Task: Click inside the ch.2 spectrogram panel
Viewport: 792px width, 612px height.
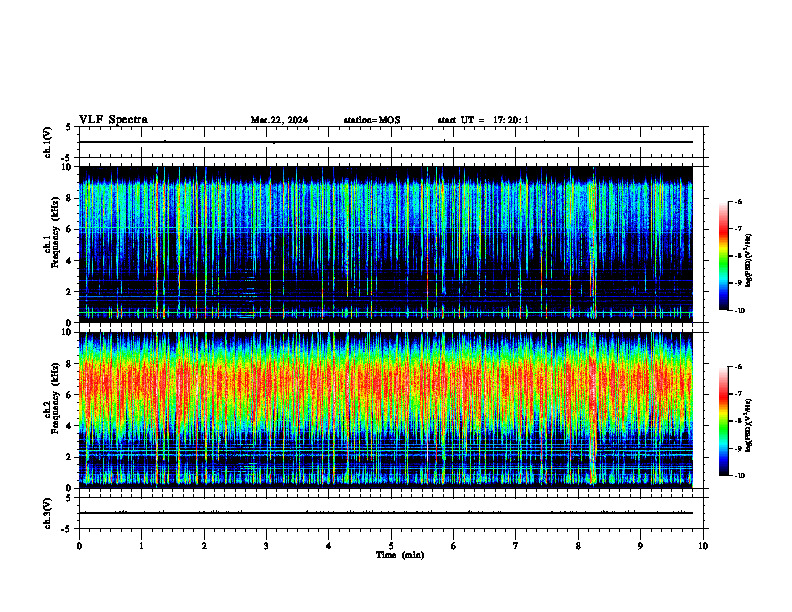Action: click(386, 410)
